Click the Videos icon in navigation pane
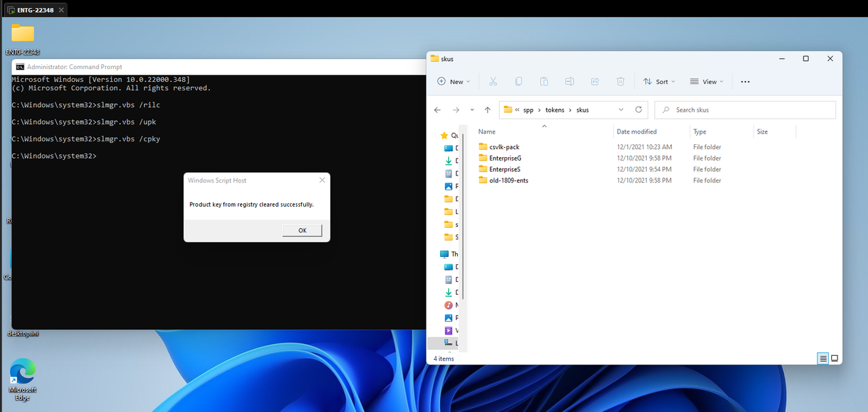The width and height of the screenshot is (868, 412). coord(448,331)
